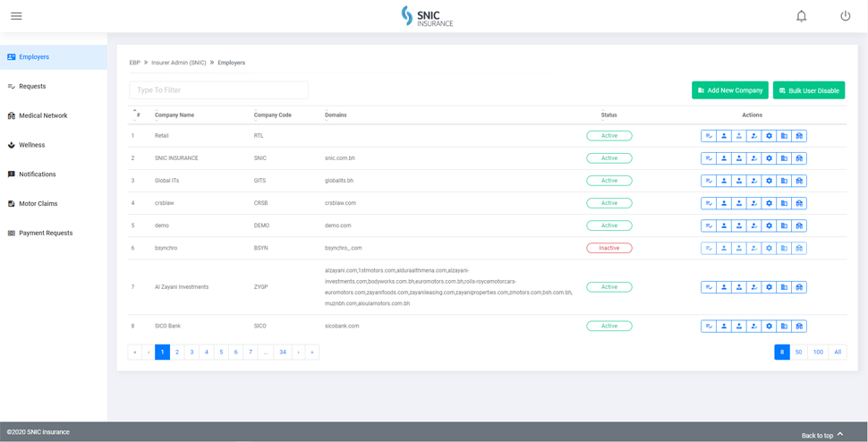
Task: Click the last page double arrow
Action: pos(312,352)
